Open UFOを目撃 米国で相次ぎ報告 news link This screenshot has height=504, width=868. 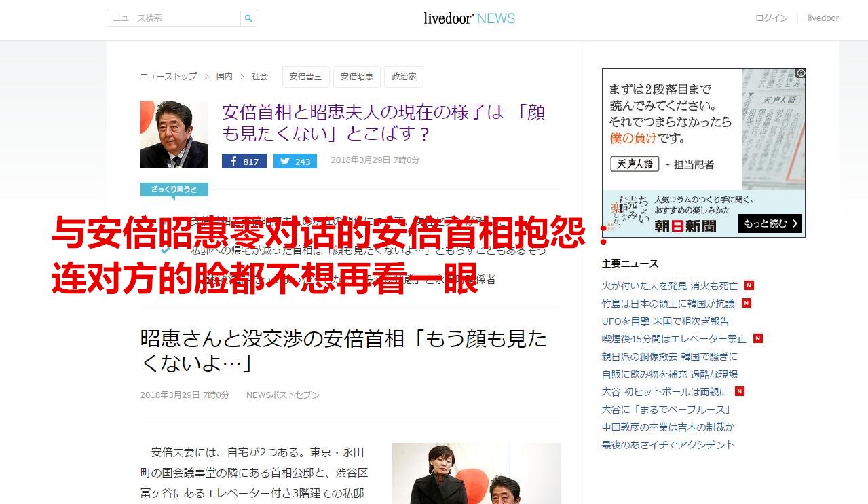[x=665, y=321]
